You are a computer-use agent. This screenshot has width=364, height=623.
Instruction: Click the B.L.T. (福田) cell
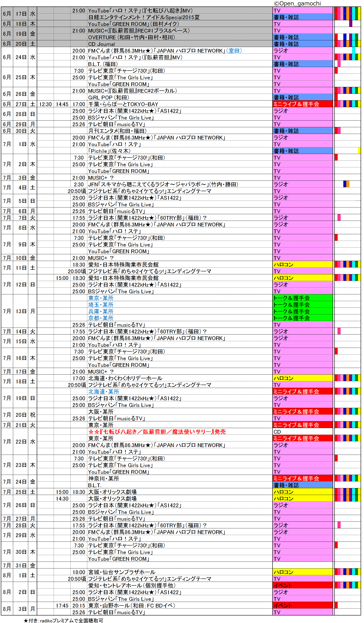coord(180,64)
